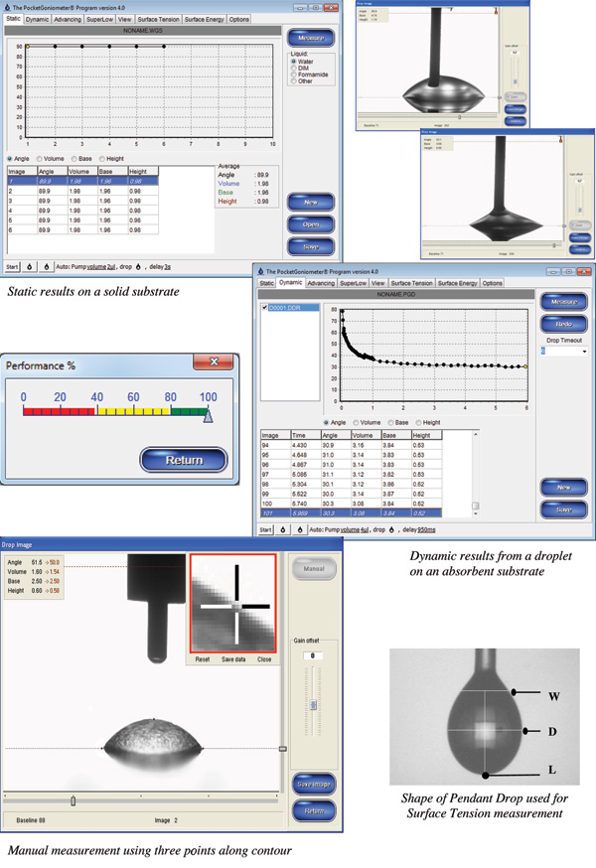
Task: Choose Base plot radio in Dynamic window
Action: 391,422
